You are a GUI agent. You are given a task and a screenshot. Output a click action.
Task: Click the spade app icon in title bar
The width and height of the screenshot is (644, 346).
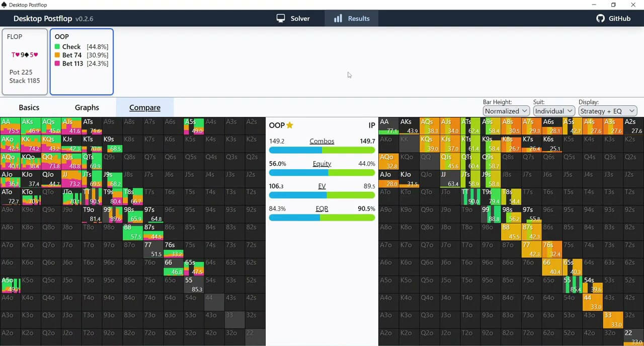pos(5,5)
